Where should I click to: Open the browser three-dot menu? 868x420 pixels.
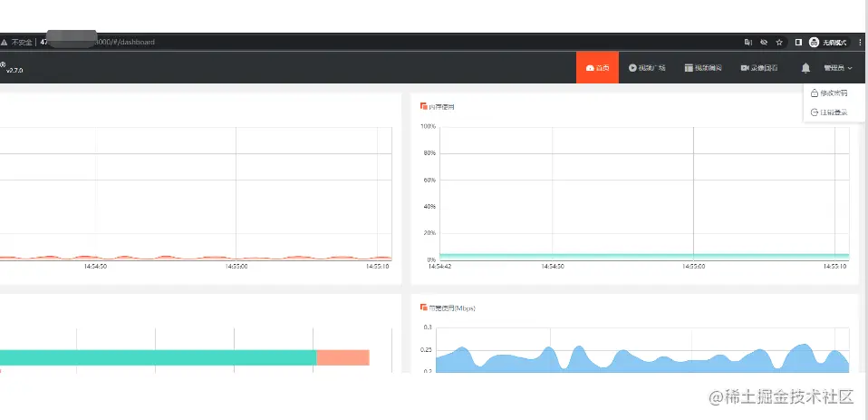click(x=860, y=42)
